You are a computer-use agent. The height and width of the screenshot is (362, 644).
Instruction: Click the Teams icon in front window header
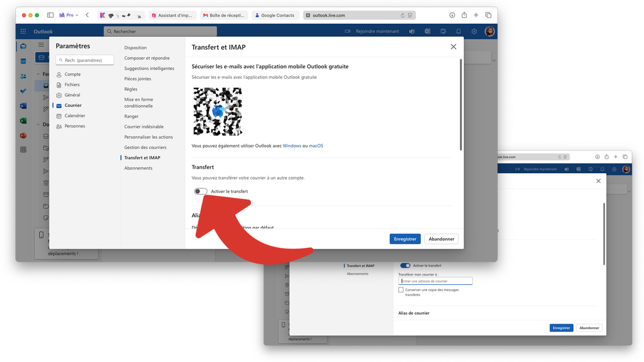tap(412, 31)
